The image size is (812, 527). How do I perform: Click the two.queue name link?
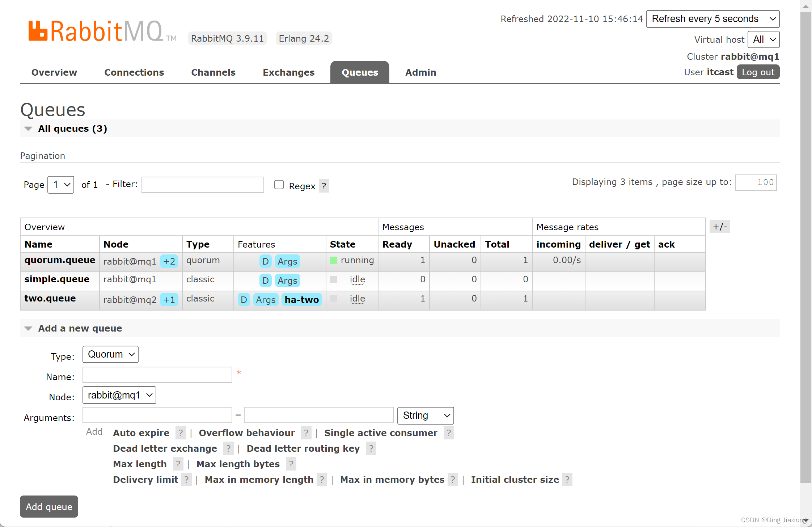pyautogui.click(x=49, y=299)
